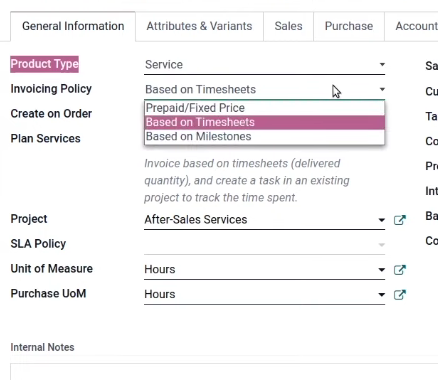
Task: Choose Based on Milestones option
Action: click(x=265, y=137)
